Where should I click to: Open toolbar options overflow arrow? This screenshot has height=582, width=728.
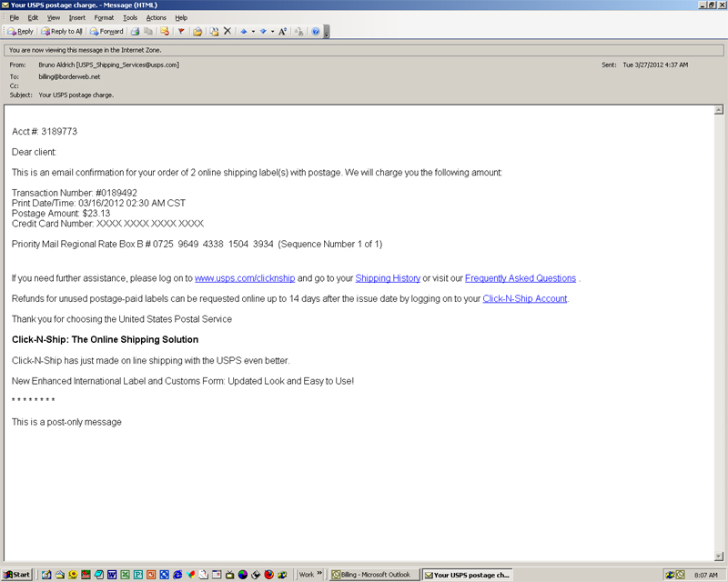tap(327, 32)
